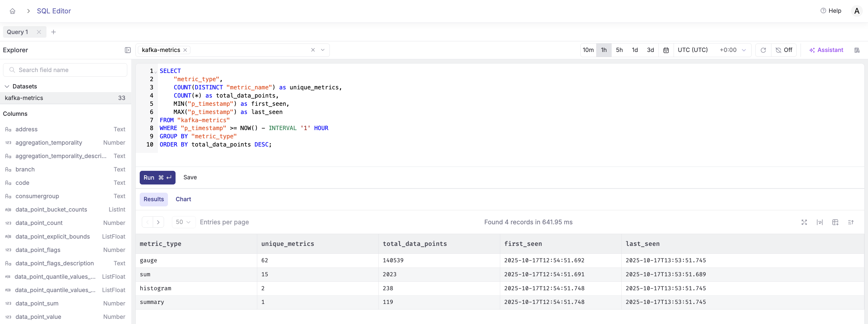Select the Query 1 tab
The image size is (868, 324).
point(18,32)
